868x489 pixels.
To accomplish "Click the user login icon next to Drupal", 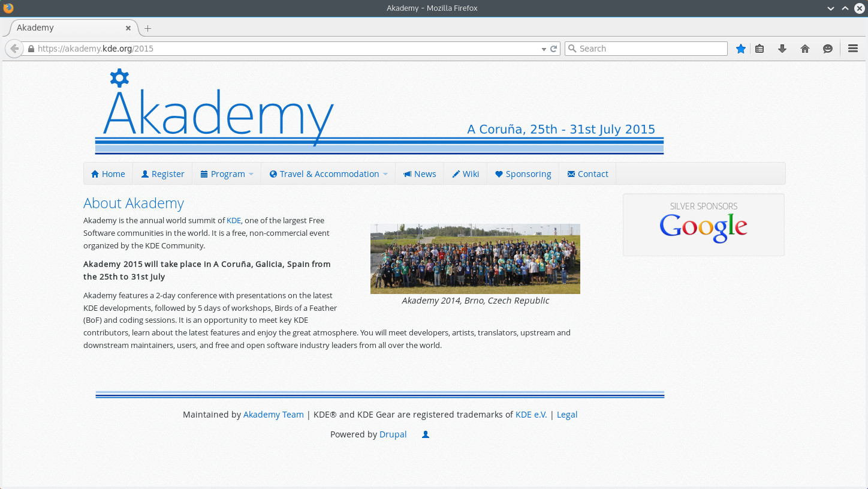I will tap(426, 434).
